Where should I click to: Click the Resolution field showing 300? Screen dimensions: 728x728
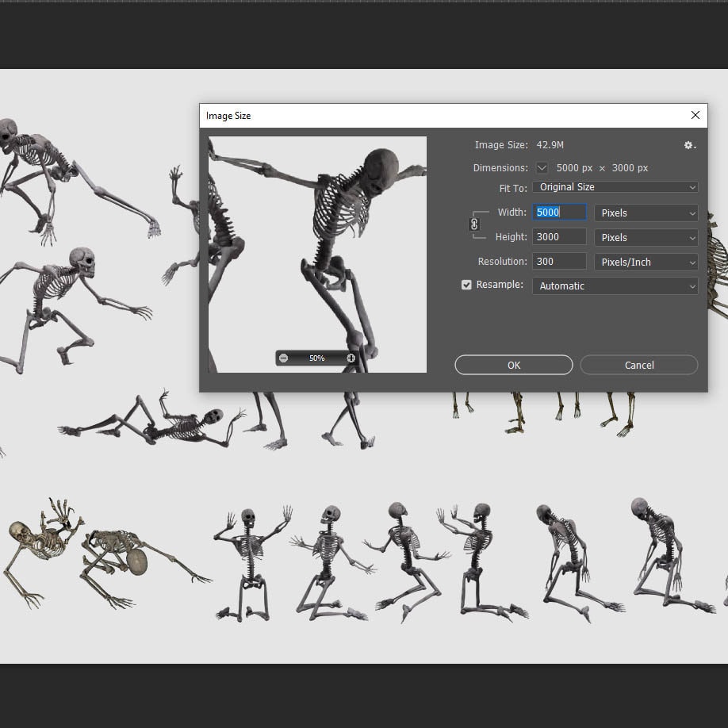tap(559, 261)
